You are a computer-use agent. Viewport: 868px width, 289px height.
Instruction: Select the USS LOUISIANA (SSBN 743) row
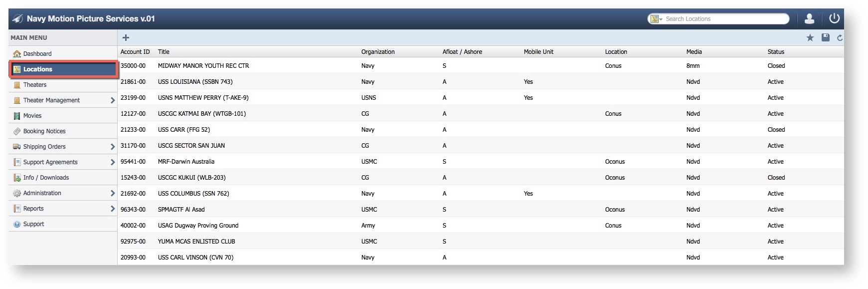click(x=195, y=82)
